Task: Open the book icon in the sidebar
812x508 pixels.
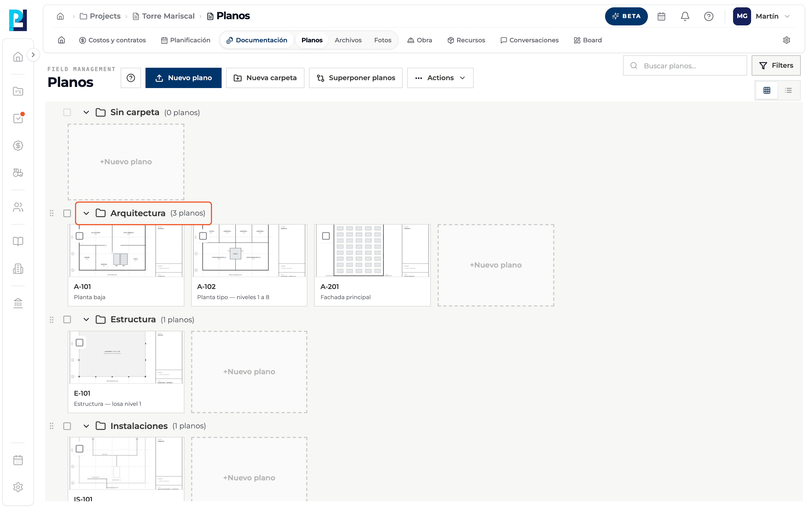Action: click(18, 241)
